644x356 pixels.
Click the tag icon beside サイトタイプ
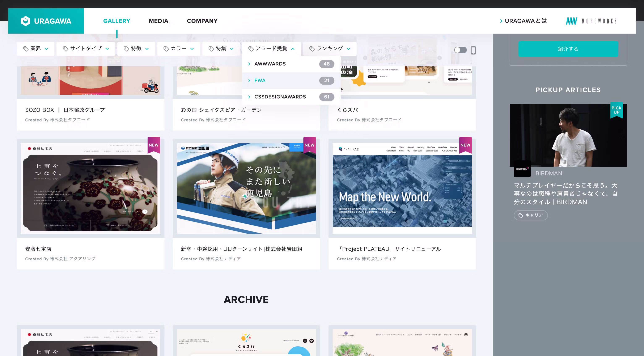click(65, 49)
